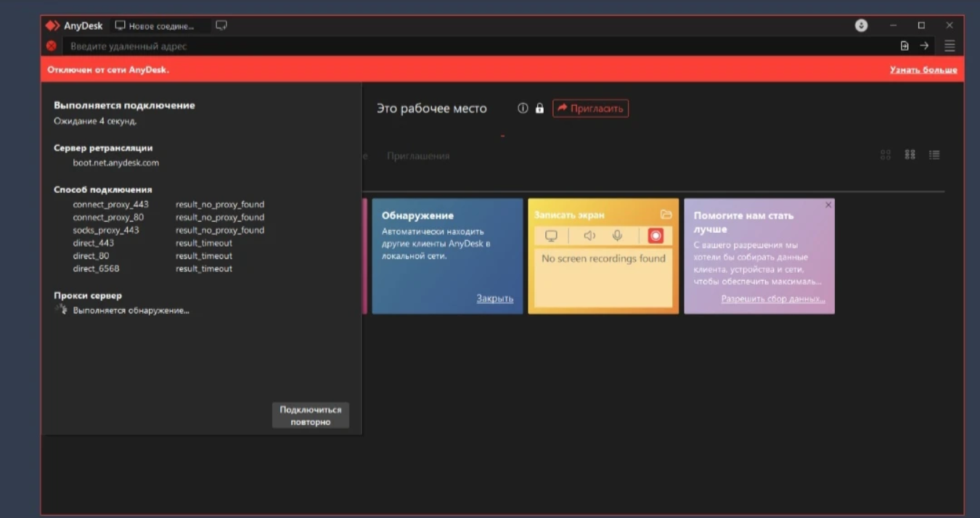The height and width of the screenshot is (518, 980).
Task: Switch to small tiles view
Action: tap(910, 155)
